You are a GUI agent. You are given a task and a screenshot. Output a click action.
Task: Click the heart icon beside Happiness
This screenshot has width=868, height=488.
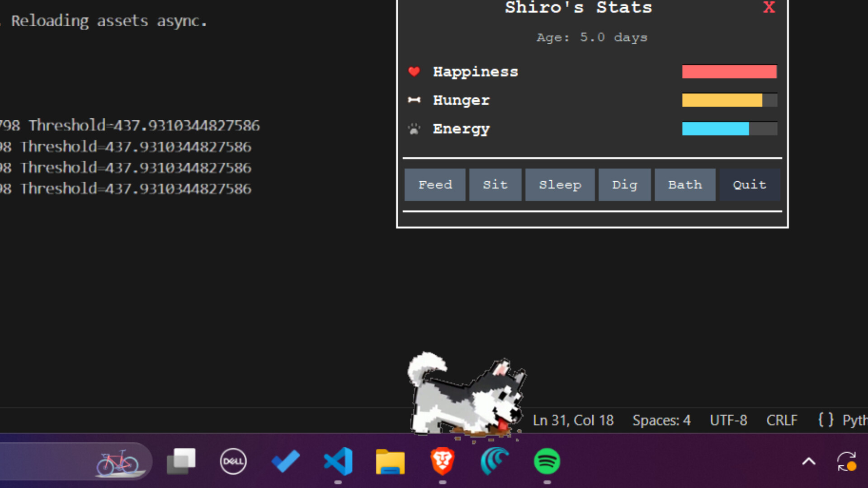414,71
